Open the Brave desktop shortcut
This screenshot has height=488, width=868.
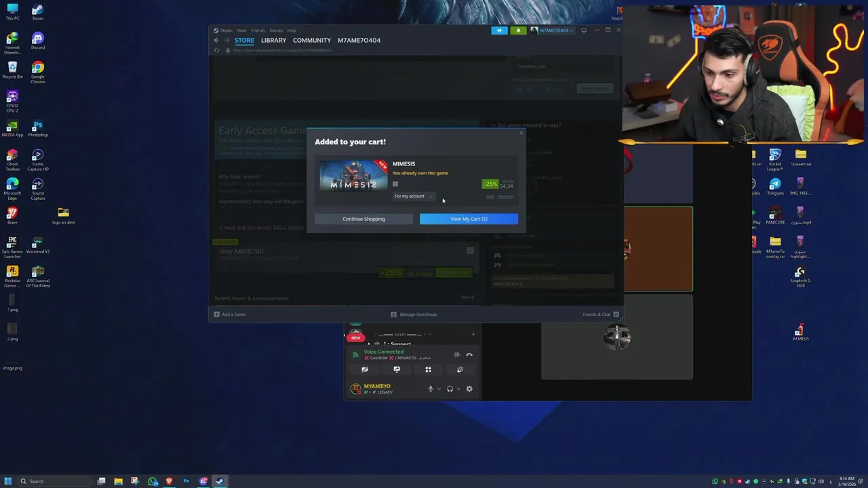click(x=12, y=216)
